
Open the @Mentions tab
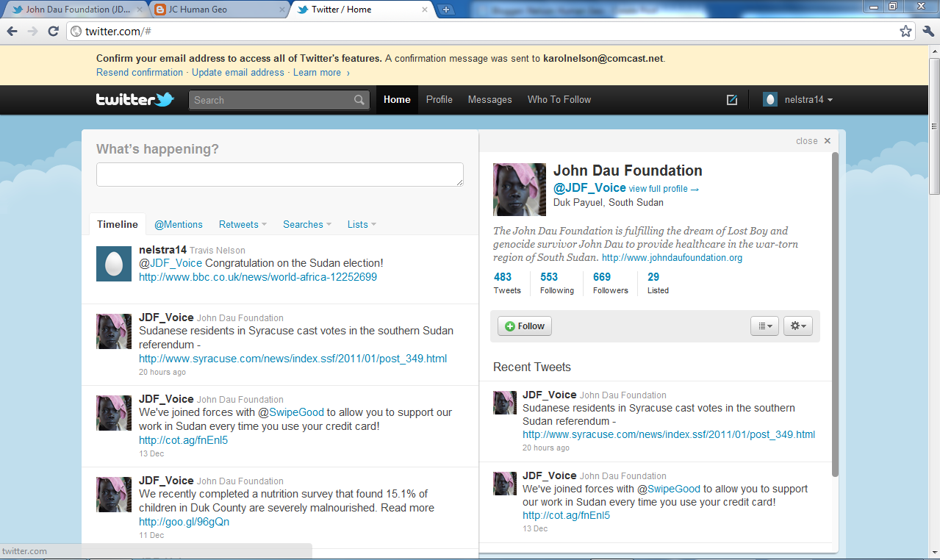(x=179, y=224)
